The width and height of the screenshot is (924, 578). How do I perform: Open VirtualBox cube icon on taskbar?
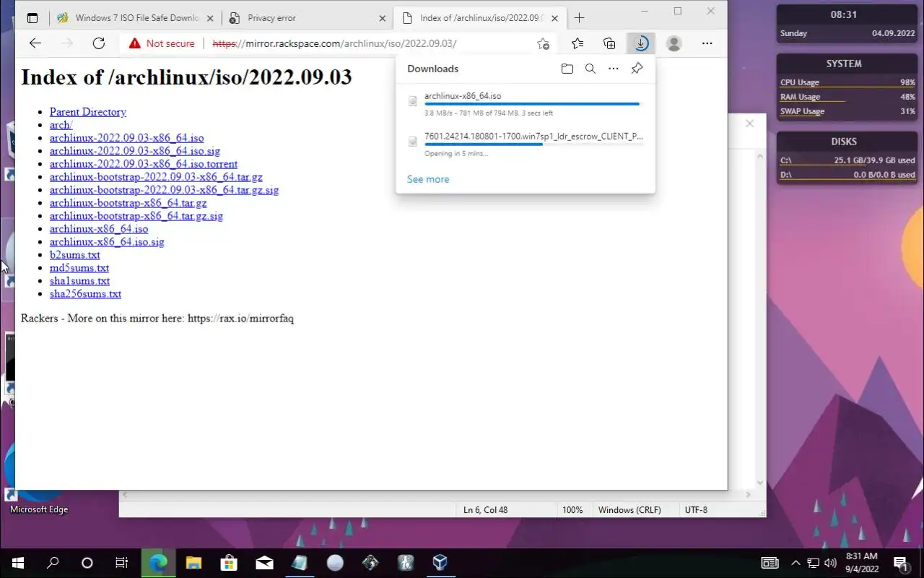pyautogui.click(x=440, y=563)
